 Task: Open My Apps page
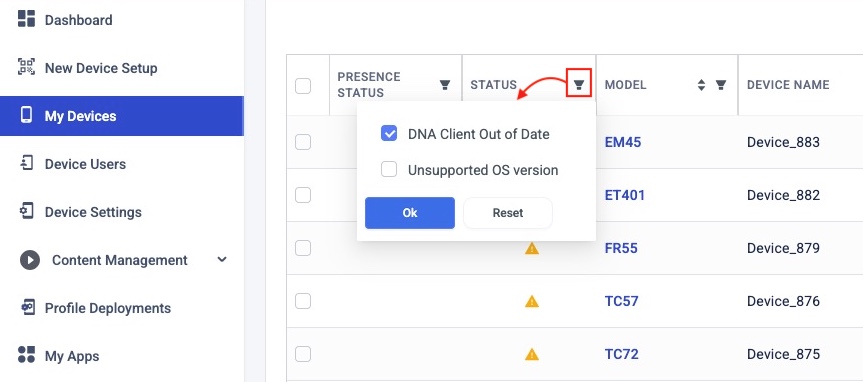point(72,356)
